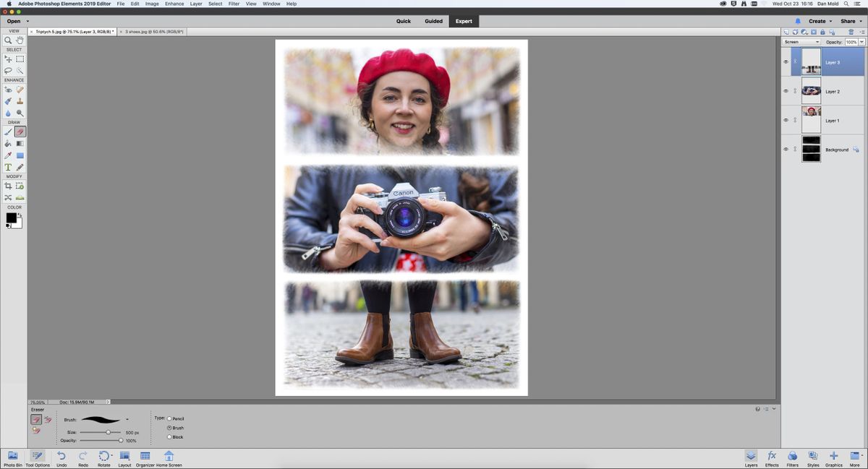Image resolution: width=868 pixels, height=469 pixels.
Task: Select the Lasso tool
Action: (x=8, y=70)
